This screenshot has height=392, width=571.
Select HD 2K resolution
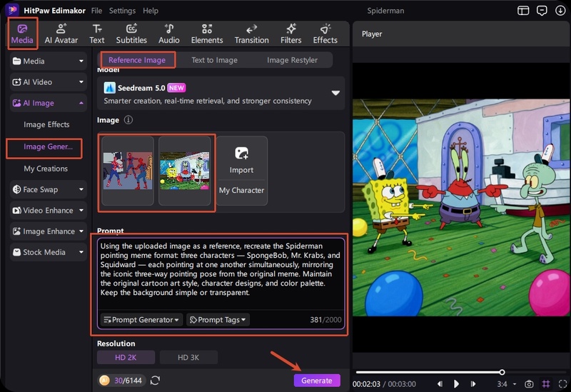pos(126,358)
